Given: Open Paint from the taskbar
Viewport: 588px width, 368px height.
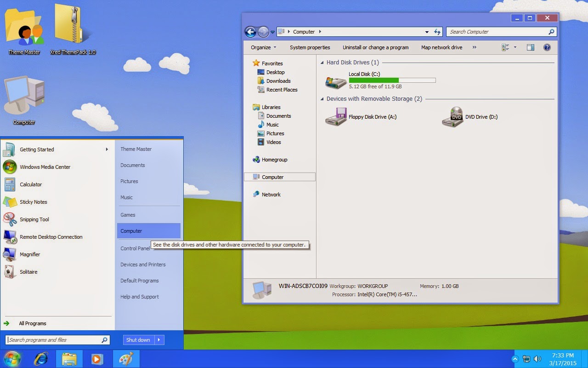Looking at the screenshot, I should click(x=126, y=359).
